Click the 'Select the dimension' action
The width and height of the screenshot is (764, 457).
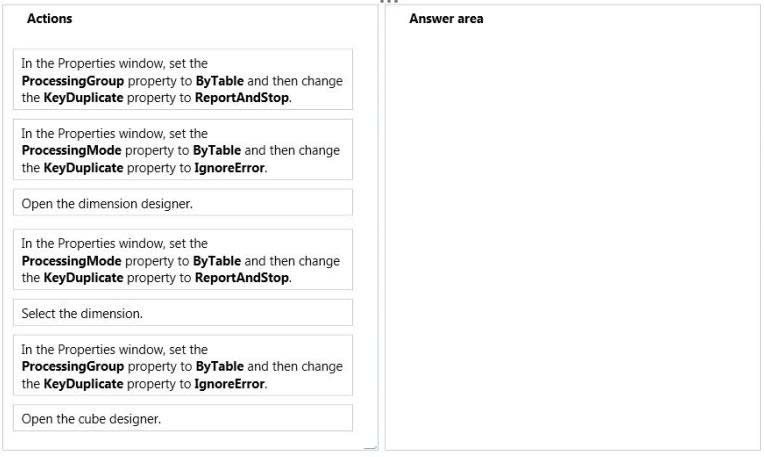point(184,313)
